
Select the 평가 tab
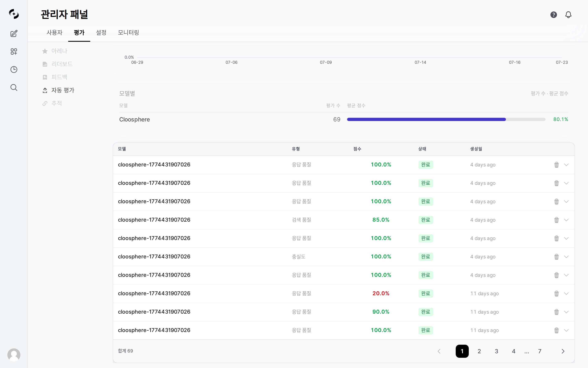point(79,32)
